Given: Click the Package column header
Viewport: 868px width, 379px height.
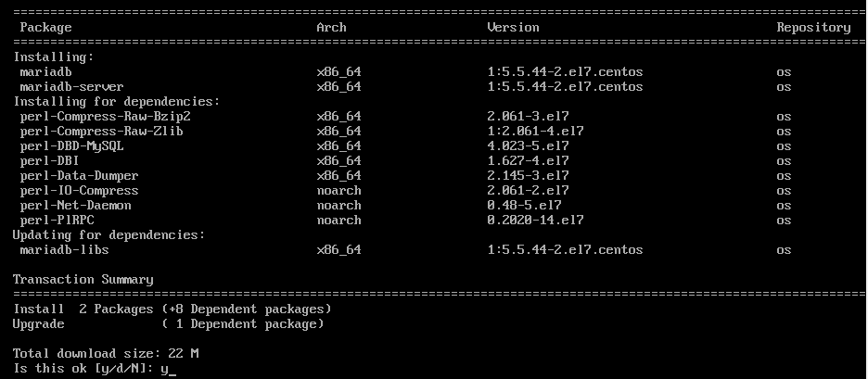Looking at the screenshot, I should tap(46, 28).
